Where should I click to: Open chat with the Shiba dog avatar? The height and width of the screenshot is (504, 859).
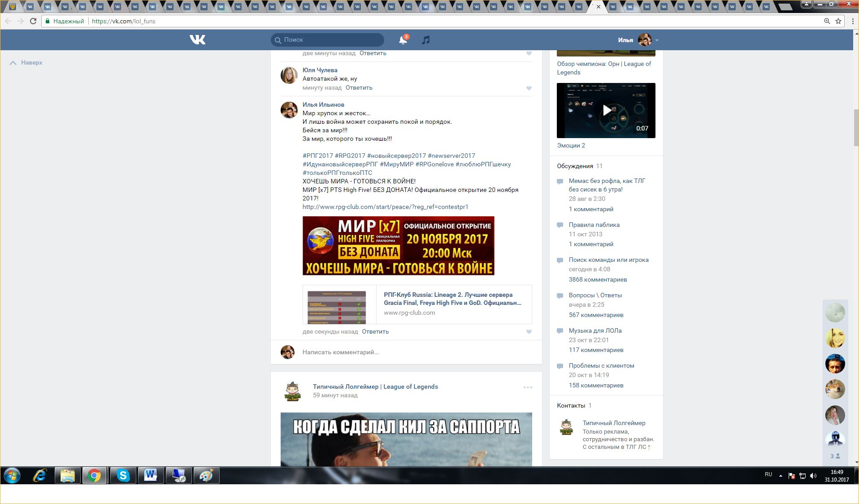click(x=835, y=389)
